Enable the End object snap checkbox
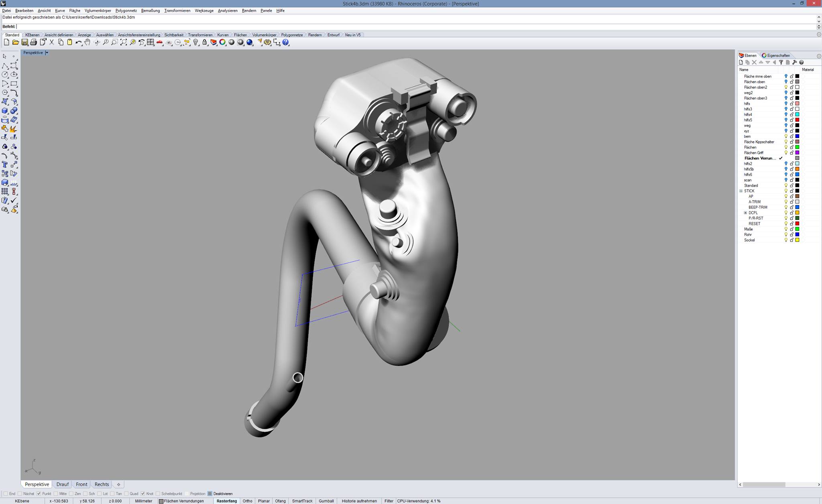822x504 pixels. tap(6, 494)
